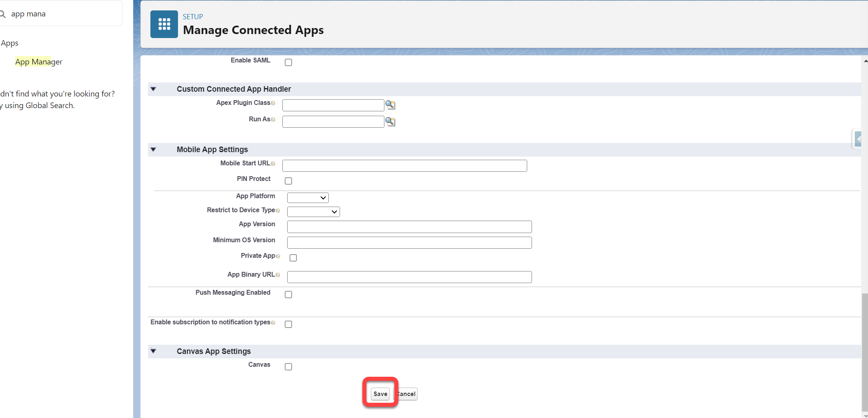Open the App Platform dropdown
This screenshot has height=418, width=868.
(308, 198)
